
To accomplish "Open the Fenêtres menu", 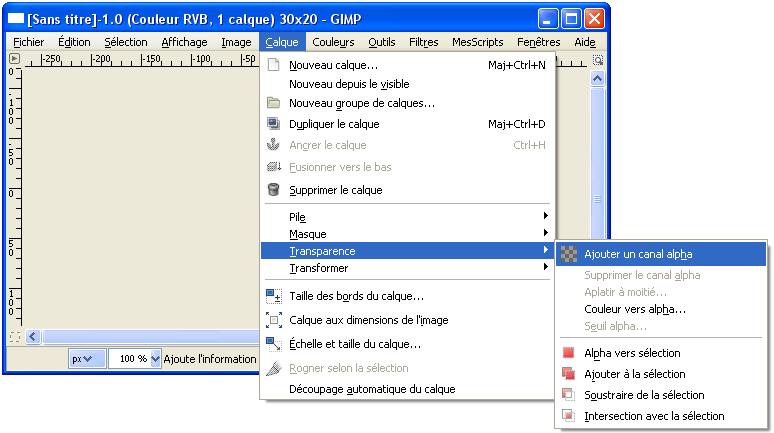I will (x=539, y=42).
